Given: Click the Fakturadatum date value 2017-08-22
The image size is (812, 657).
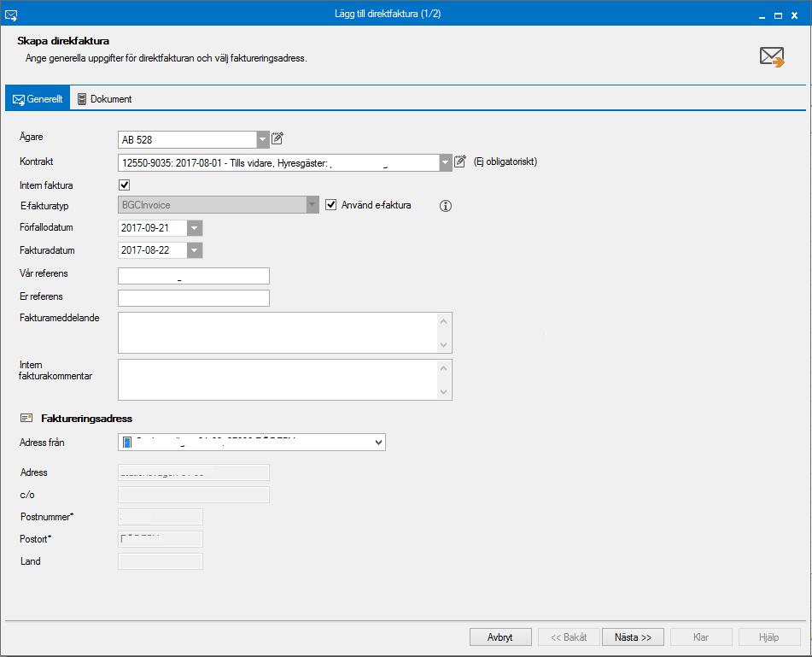Looking at the screenshot, I should coord(145,250).
